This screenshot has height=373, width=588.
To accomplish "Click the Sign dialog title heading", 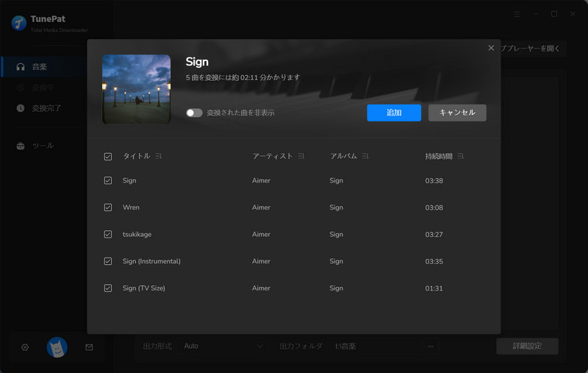I will coord(197,62).
